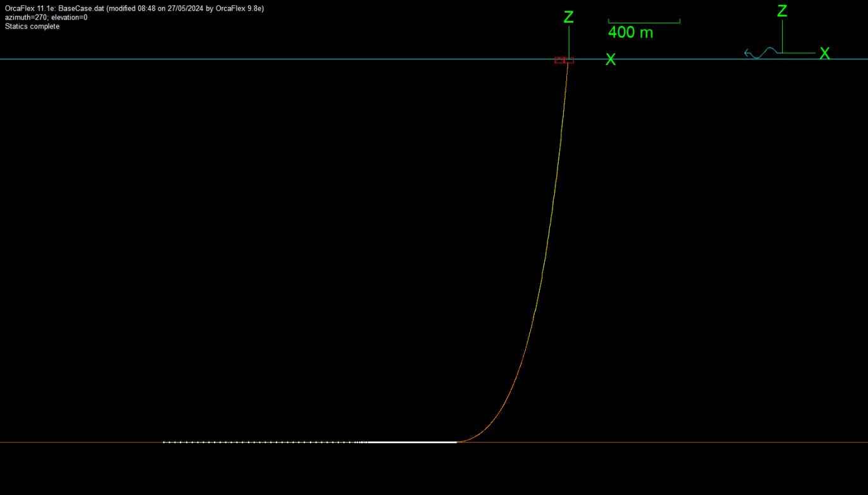Click the vessel local Z axis label
The image size is (868, 495).
coord(569,17)
